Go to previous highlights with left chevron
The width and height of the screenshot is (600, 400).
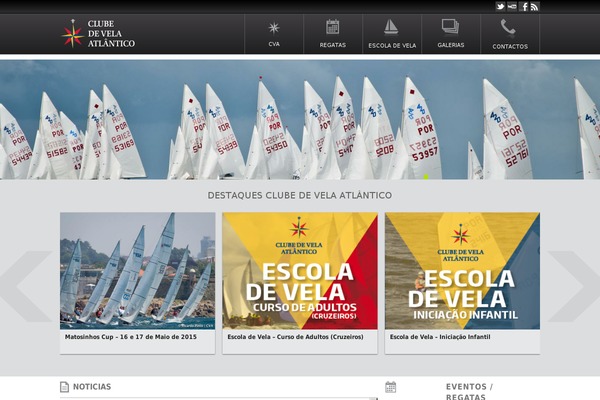click(x=26, y=286)
